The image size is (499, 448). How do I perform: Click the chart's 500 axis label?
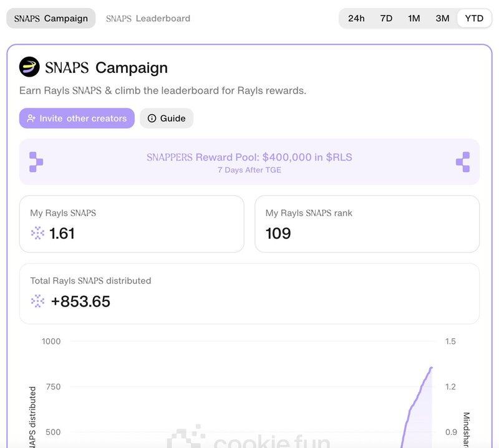point(53,432)
